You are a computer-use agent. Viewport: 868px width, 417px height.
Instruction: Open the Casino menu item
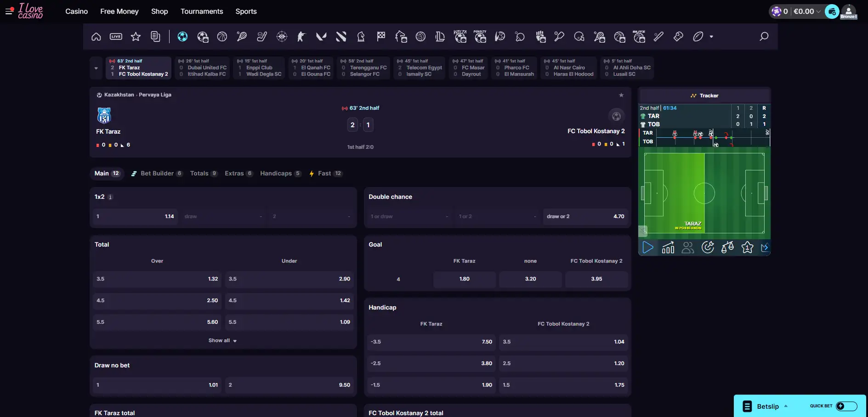pyautogui.click(x=77, y=11)
